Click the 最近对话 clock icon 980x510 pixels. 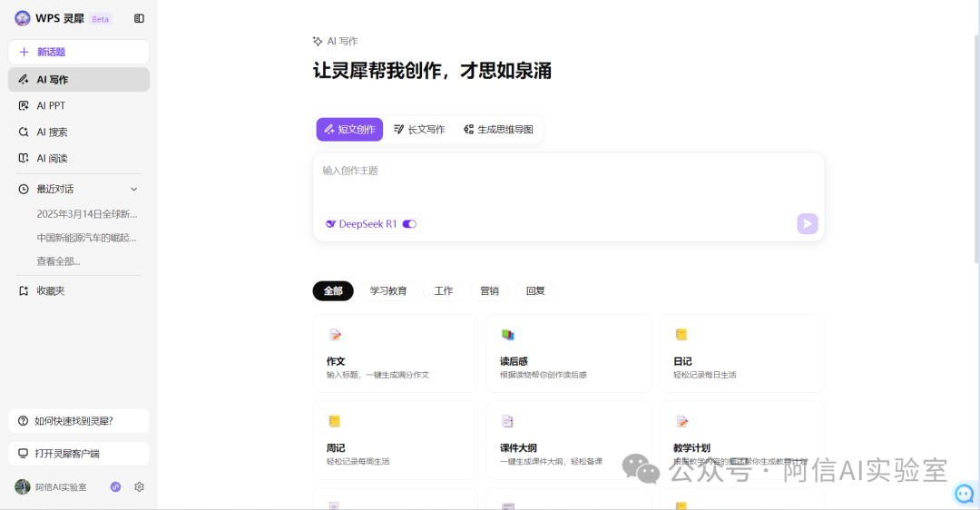(24, 189)
